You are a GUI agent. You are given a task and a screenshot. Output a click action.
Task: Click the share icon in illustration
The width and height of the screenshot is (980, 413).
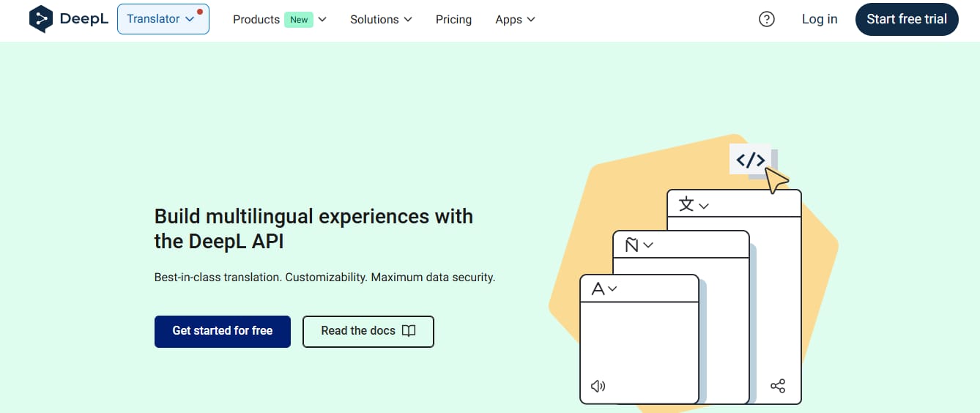click(x=778, y=385)
